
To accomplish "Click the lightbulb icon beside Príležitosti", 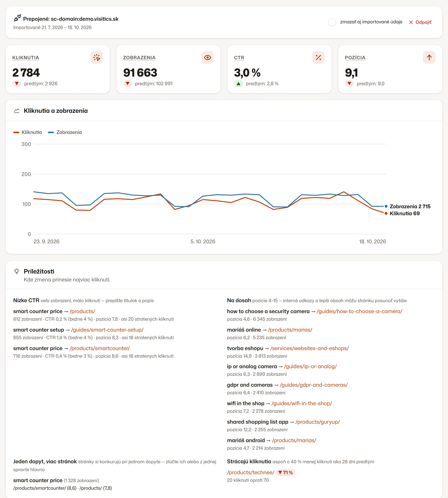I will click(x=17, y=271).
